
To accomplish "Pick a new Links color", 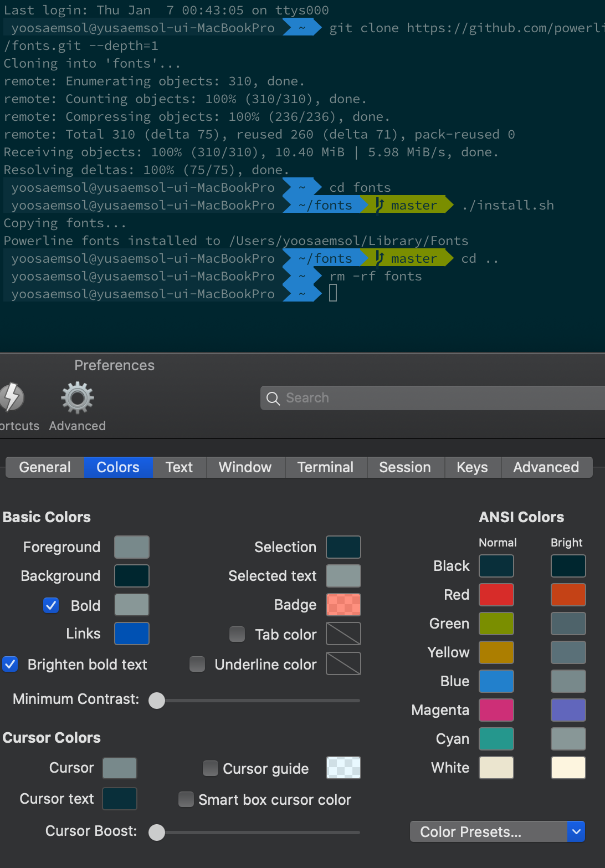I will 132,634.
